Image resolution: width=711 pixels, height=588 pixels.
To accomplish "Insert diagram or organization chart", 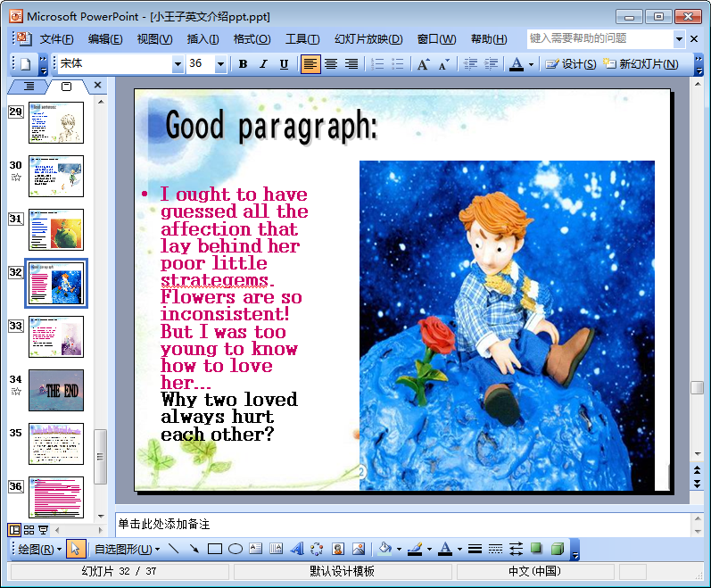I will coord(317,549).
